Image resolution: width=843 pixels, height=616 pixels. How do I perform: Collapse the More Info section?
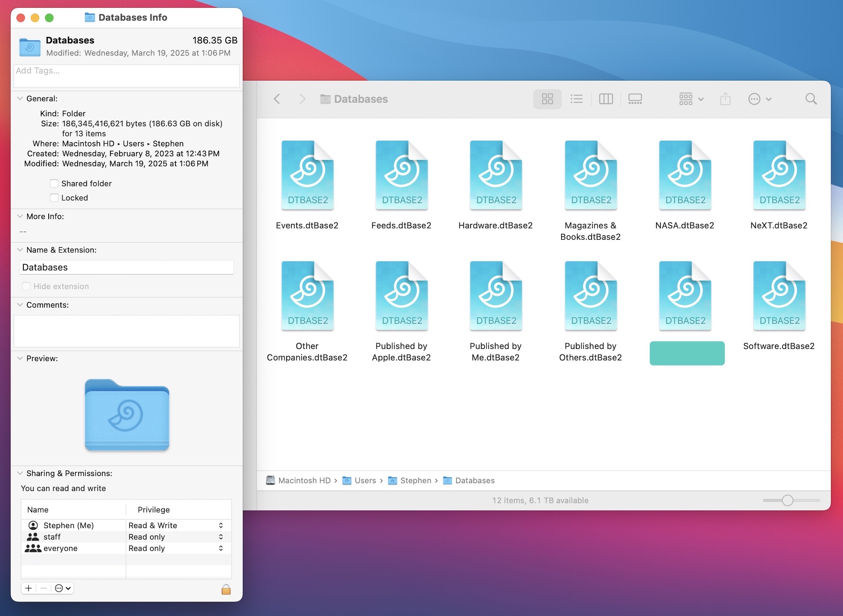click(20, 216)
